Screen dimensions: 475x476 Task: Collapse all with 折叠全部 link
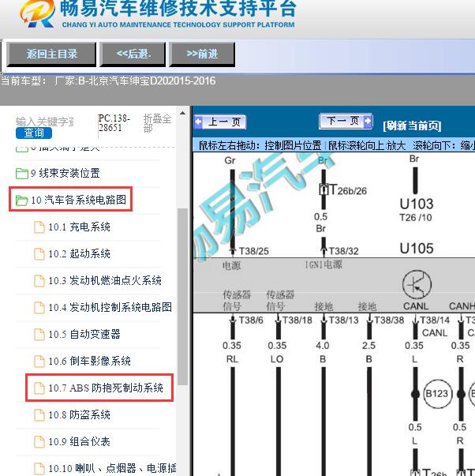click(x=157, y=122)
